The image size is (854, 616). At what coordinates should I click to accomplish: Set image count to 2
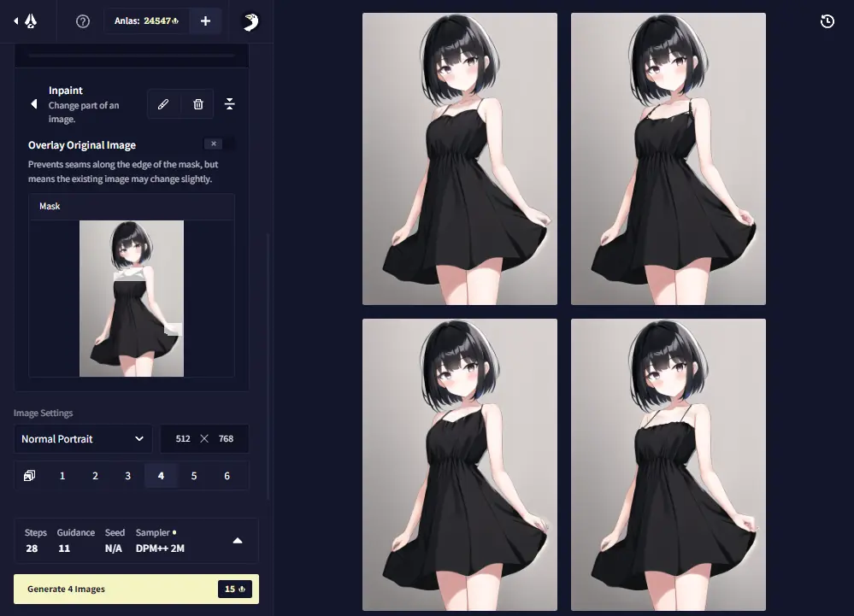[95, 476]
